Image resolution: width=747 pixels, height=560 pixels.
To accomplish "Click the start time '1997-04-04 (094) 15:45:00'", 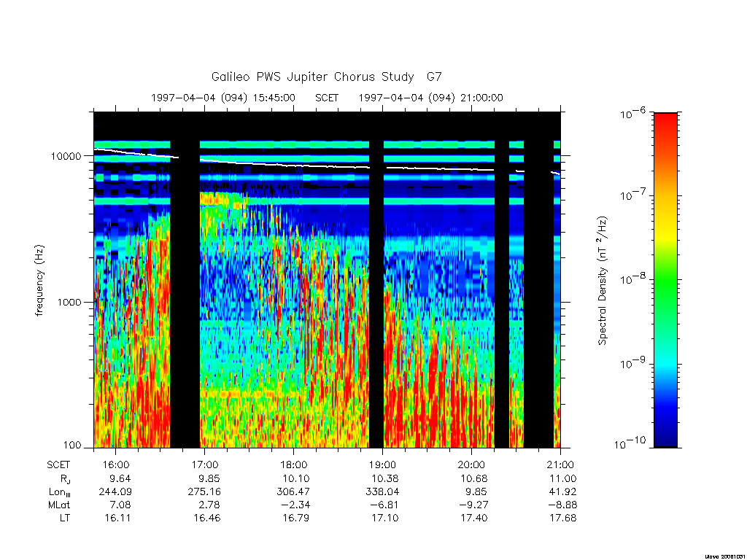I will click(223, 98).
